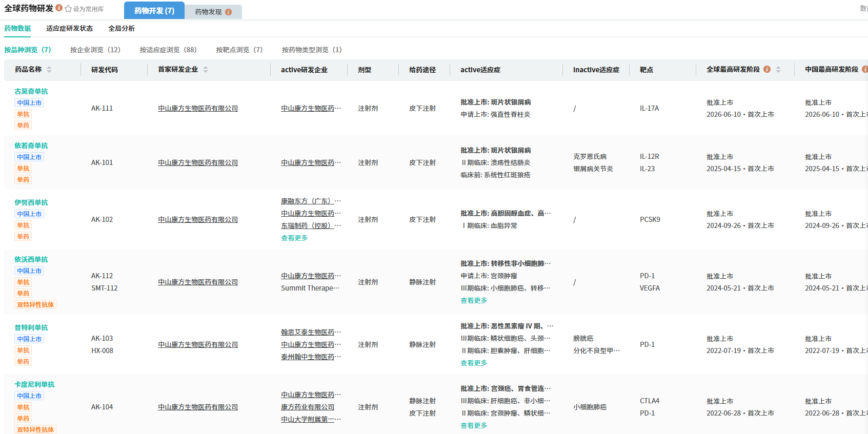The width and height of the screenshot is (868, 434).
Task: Click 泰州翰中生物医药 company link
Action: [x=311, y=357]
